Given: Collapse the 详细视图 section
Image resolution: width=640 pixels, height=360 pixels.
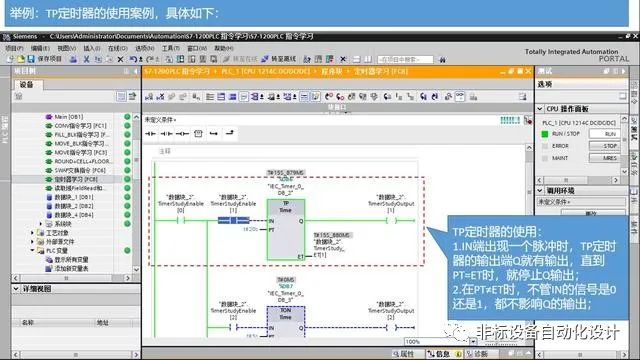Looking at the screenshot, I should pos(16,289).
